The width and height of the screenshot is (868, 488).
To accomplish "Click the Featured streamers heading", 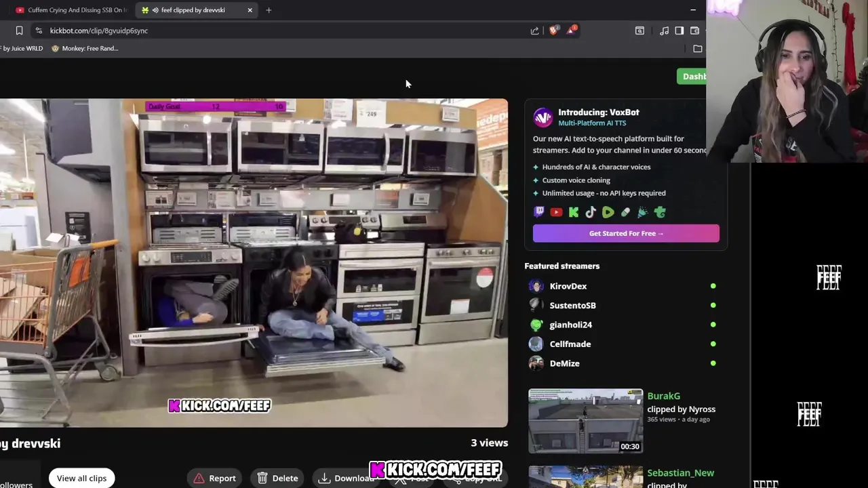I will pos(561,266).
